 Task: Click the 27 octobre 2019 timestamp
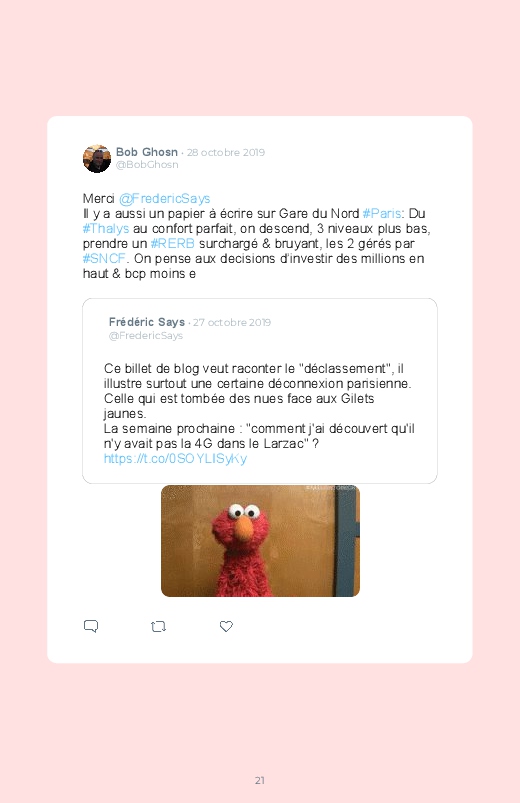pyautogui.click(x=232, y=322)
